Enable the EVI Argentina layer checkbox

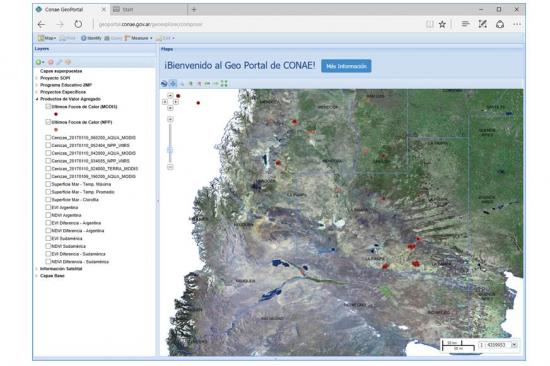click(x=48, y=207)
